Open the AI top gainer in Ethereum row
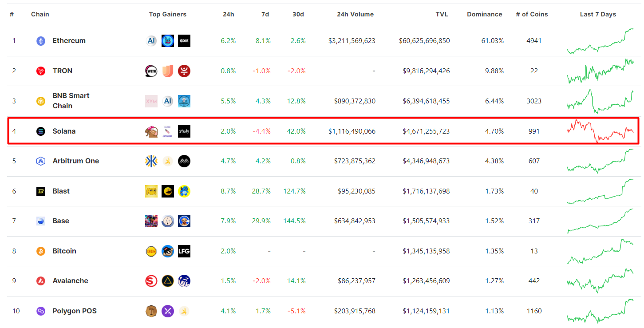 click(x=151, y=41)
